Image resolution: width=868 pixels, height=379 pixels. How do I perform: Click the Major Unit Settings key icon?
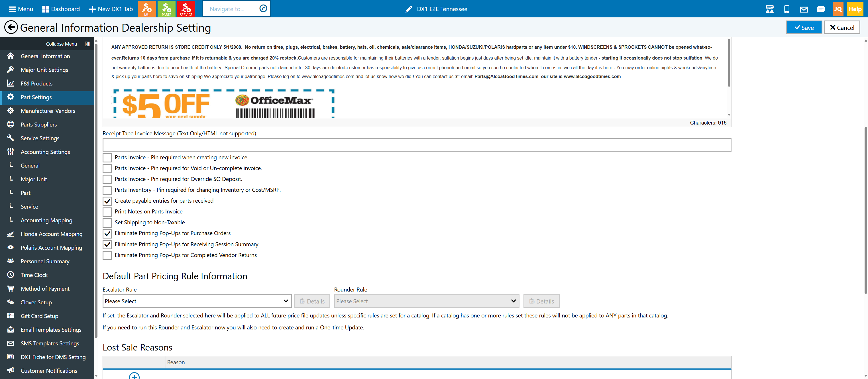tap(11, 70)
